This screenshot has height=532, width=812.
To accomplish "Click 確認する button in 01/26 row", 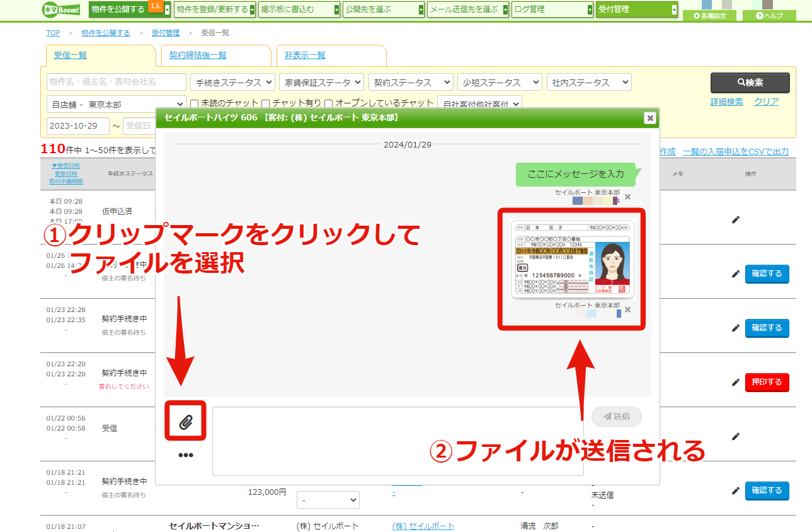I will [x=767, y=274].
